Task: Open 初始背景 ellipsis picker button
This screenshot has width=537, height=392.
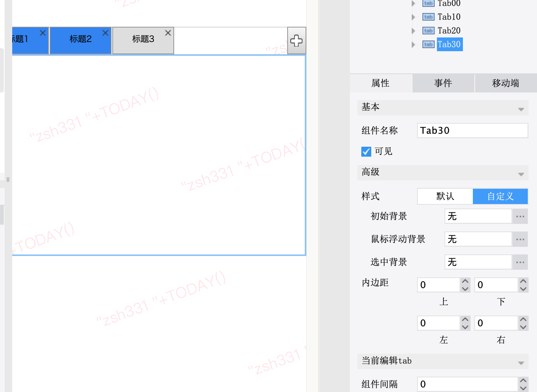Action: (520, 216)
